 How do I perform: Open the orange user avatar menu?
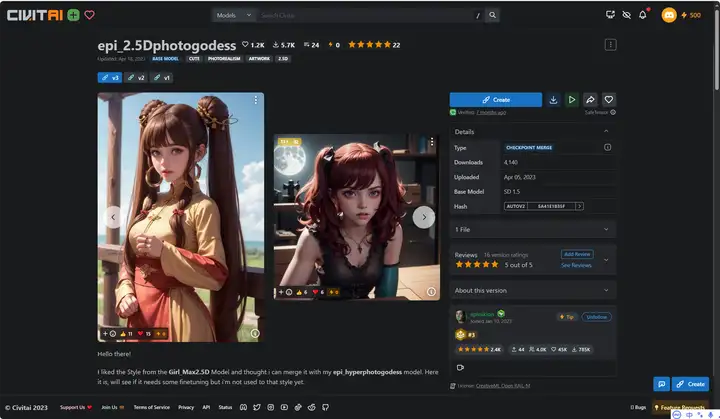click(669, 15)
